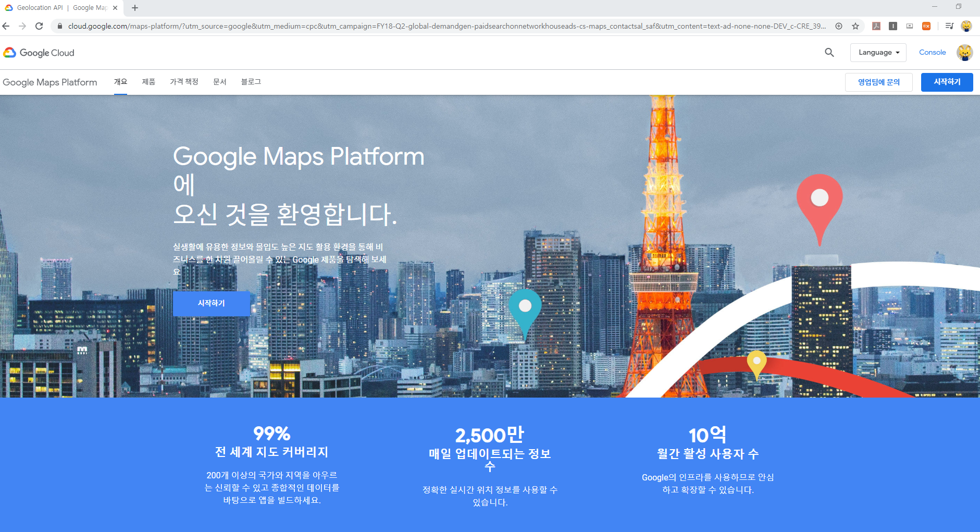Click the Google Cloud logo
The height and width of the screenshot is (532, 980).
pyautogui.click(x=39, y=53)
